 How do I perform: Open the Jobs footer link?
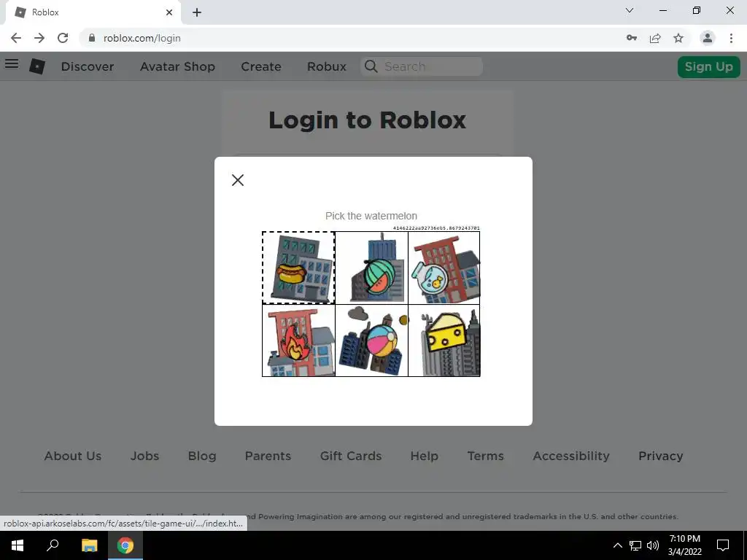145,456
